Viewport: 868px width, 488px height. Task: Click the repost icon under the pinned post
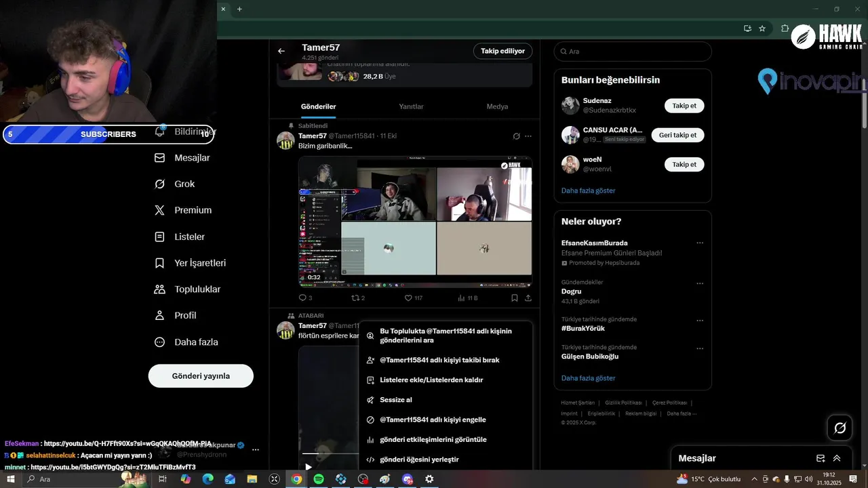355,298
